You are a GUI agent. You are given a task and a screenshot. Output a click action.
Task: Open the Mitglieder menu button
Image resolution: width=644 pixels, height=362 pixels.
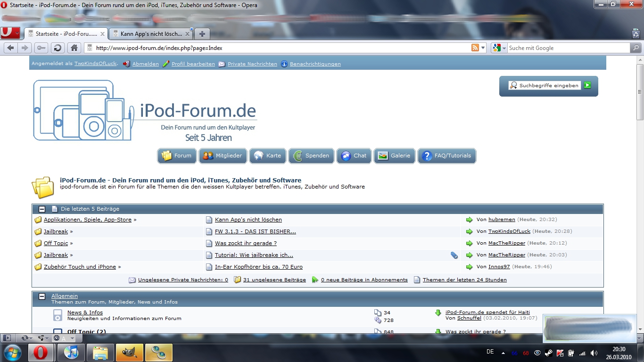coord(223,156)
